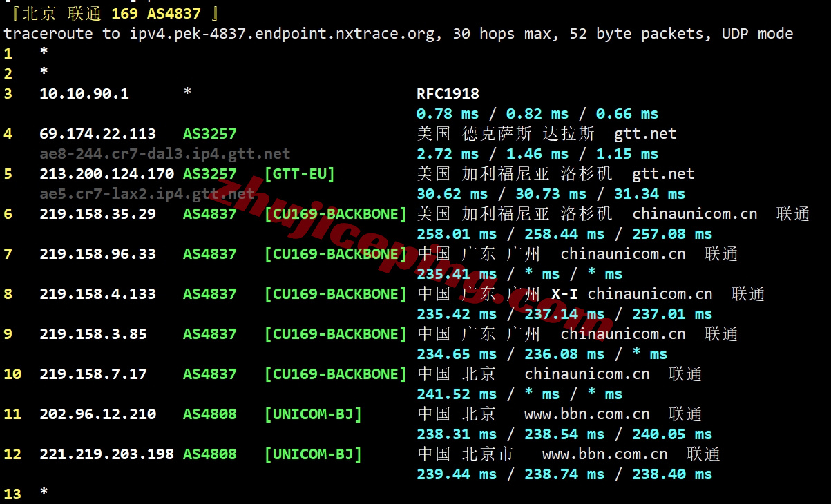Click the 258.01 ms latency value
Viewport: 831px width, 504px height.
pos(457,234)
